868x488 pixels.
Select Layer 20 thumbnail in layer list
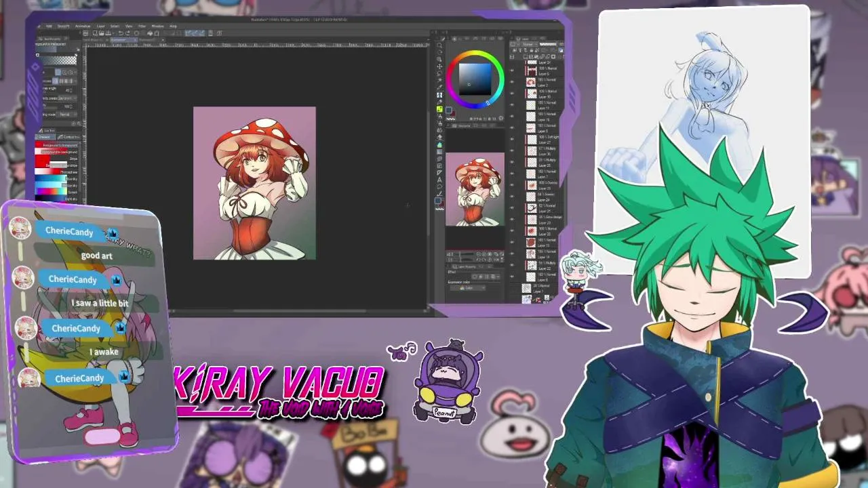click(x=531, y=230)
